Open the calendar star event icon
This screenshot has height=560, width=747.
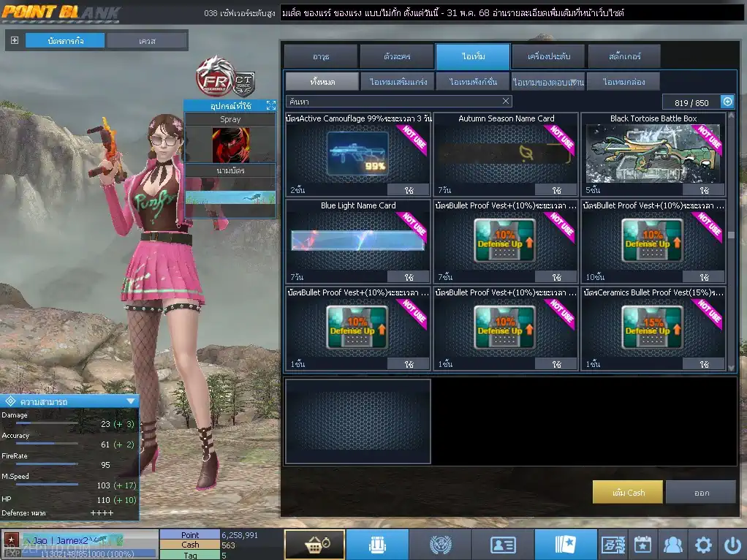pos(642,545)
